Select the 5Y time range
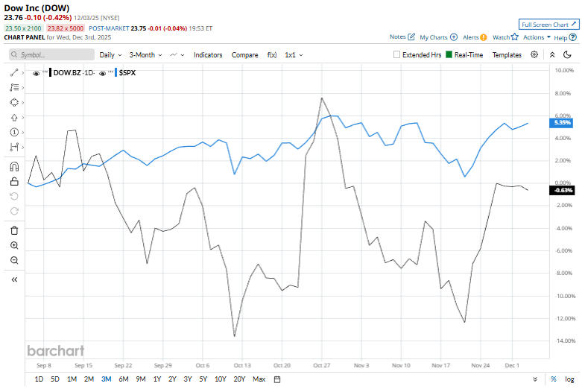Image resolution: width=582 pixels, height=392 pixels. click(203, 379)
